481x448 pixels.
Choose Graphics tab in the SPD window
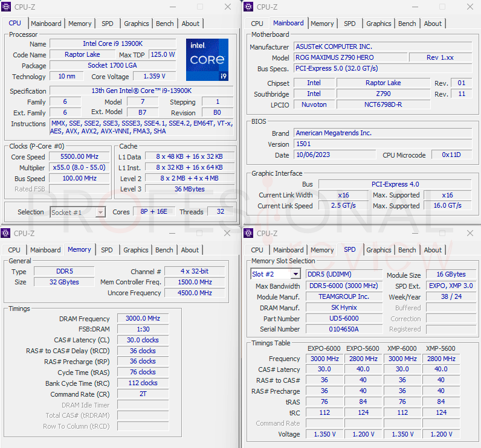pos(379,250)
